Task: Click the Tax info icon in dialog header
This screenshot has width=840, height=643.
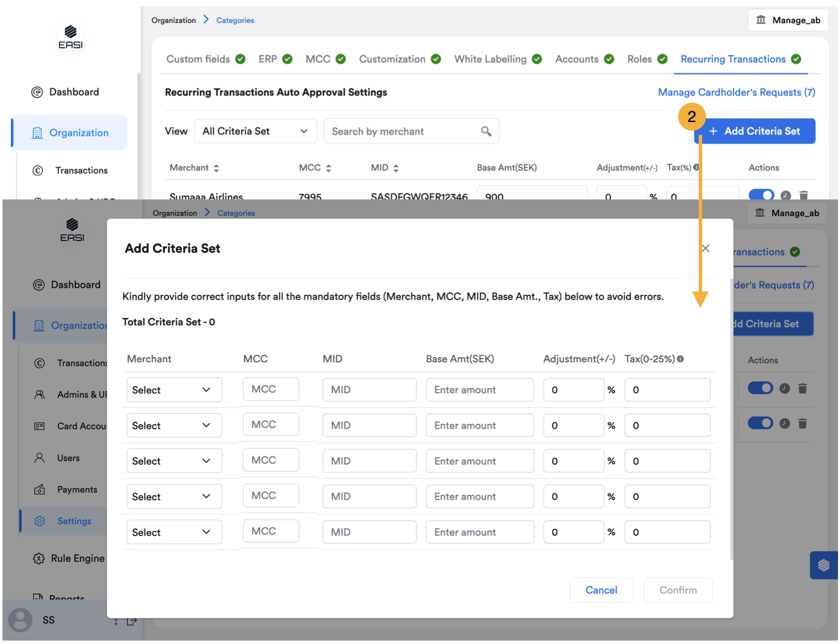Action: tap(680, 359)
